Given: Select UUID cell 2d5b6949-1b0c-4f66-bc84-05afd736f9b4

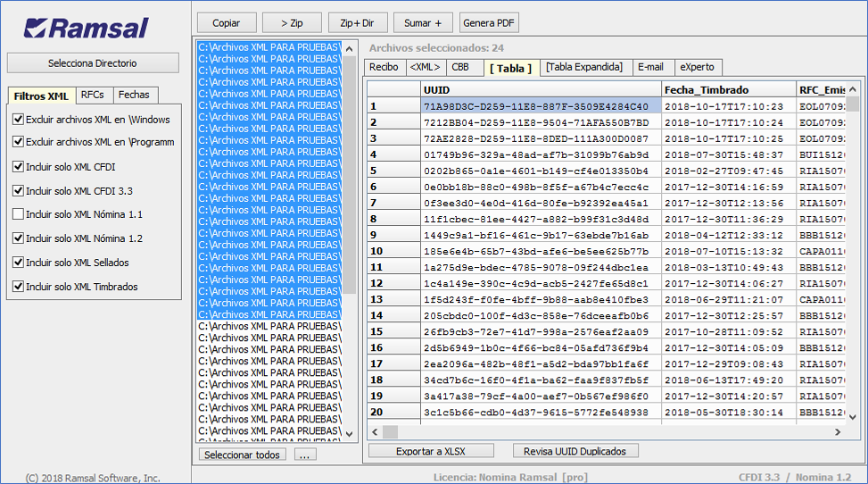Looking at the screenshot, I should pos(541,347).
